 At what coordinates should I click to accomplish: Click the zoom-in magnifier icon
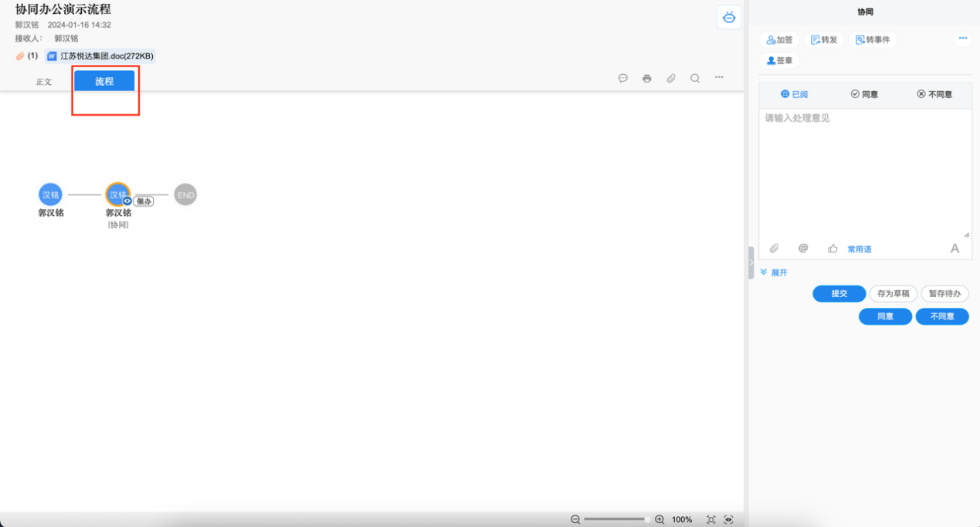(x=660, y=519)
